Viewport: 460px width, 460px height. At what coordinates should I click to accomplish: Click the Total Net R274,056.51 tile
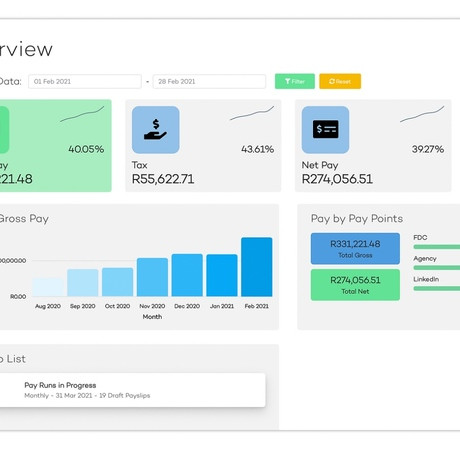[355, 285]
